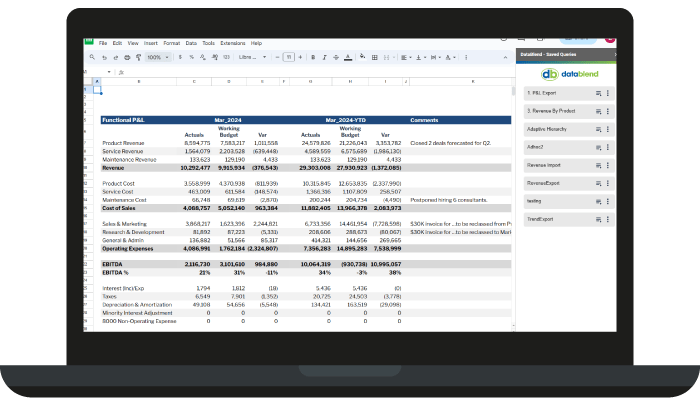Open options for 'Revenue Import'
Image resolution: width=700 pixels, height=400 pixels.
[x=608, y=166]
